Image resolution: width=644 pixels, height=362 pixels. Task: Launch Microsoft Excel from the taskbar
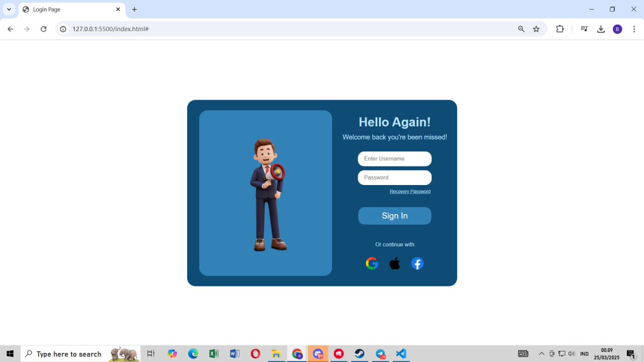pyautogui.click(x=214, y=353)
